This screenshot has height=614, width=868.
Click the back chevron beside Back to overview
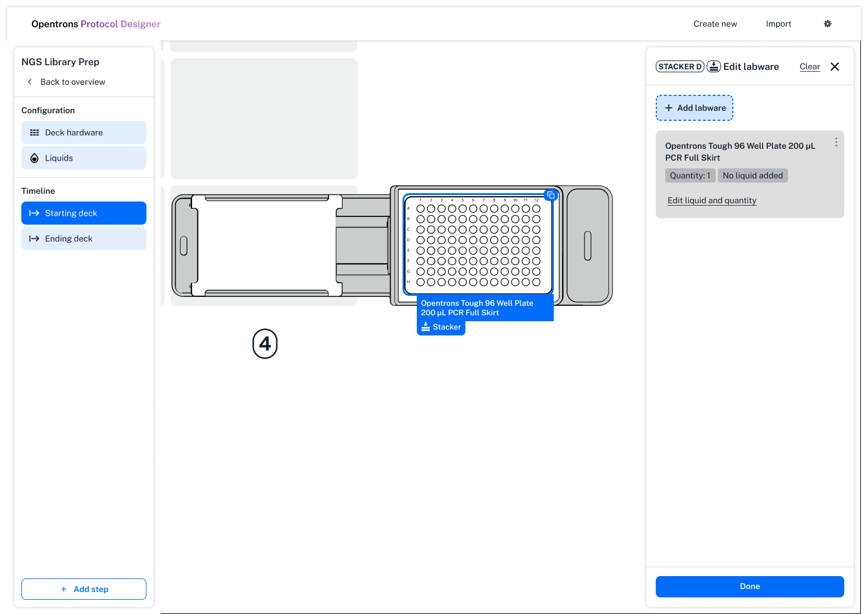pos(30,82)
